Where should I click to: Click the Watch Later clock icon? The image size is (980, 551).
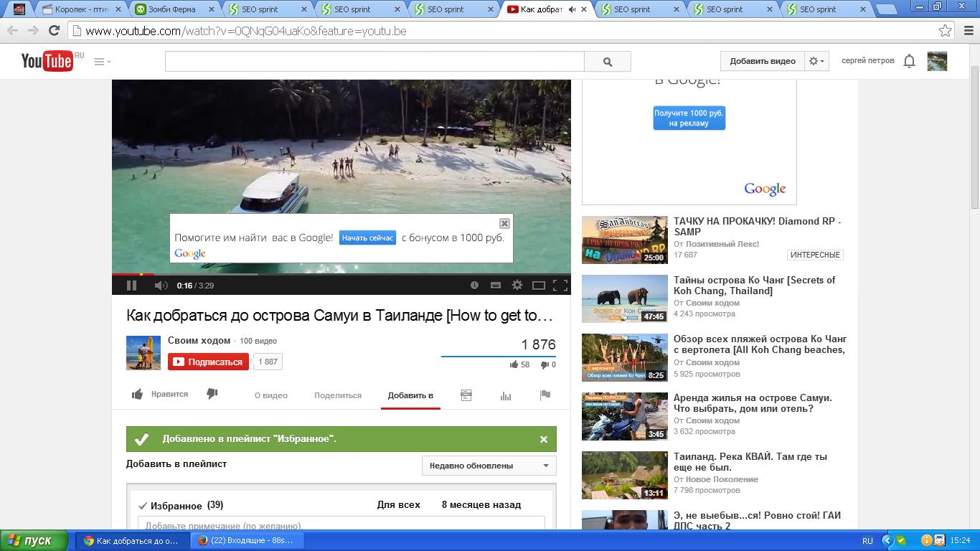tap(474, 286)
